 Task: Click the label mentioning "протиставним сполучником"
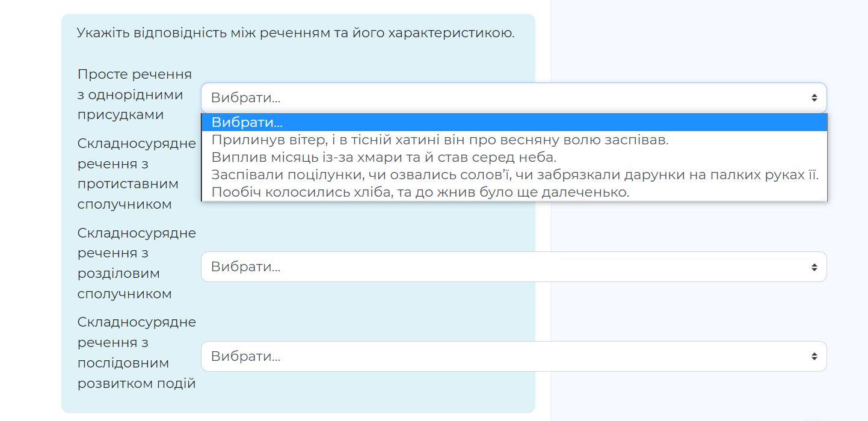click(x=137, y=174)
